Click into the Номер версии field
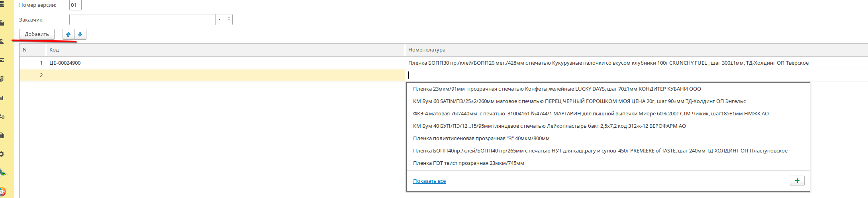This screenshot has height=198, width=868. [75, 5]
